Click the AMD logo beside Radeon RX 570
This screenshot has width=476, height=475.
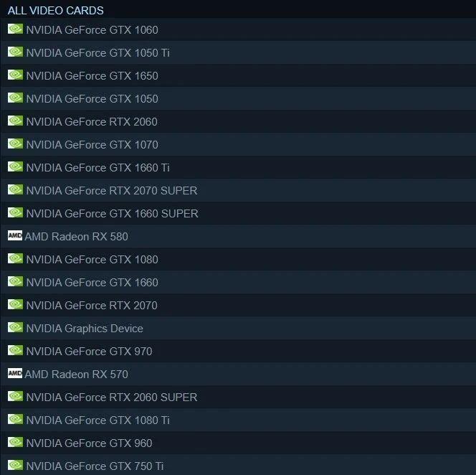coord(15,373)
